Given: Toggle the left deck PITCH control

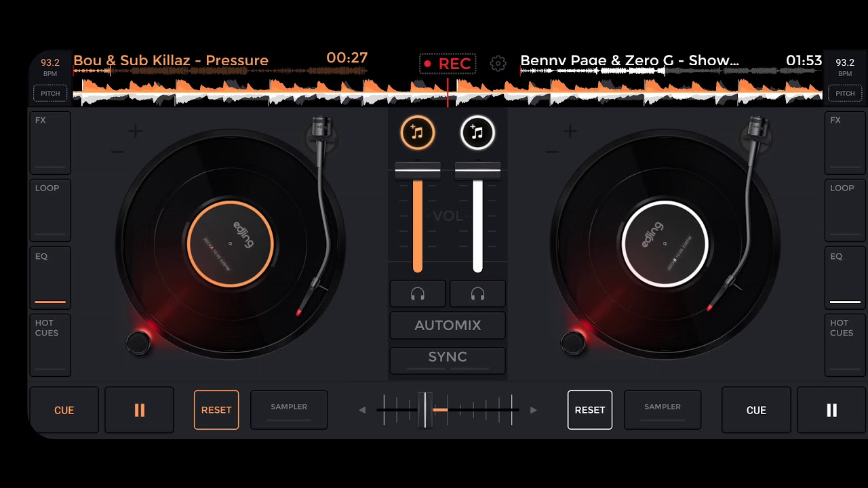Looking at the screenshot, I should point(50,94).
